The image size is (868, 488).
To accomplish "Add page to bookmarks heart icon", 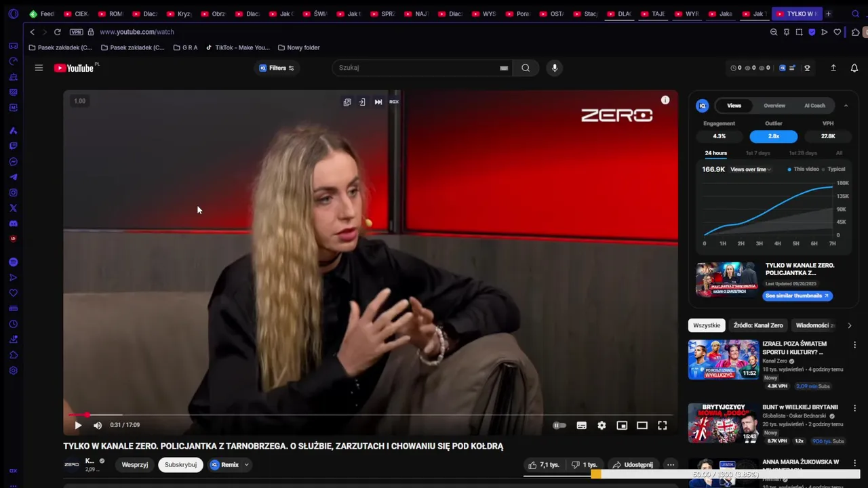I will [837, 32].
